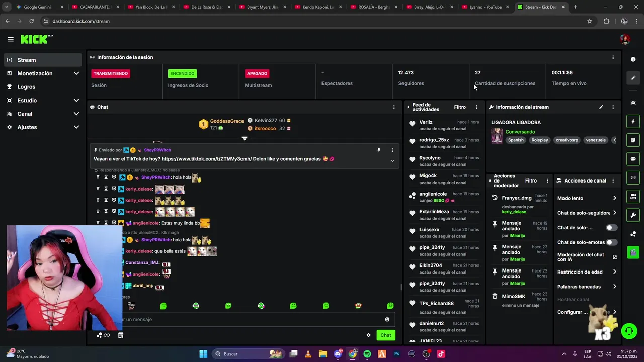Click the focus frame icon in the right sidebar

coord(633,103)
